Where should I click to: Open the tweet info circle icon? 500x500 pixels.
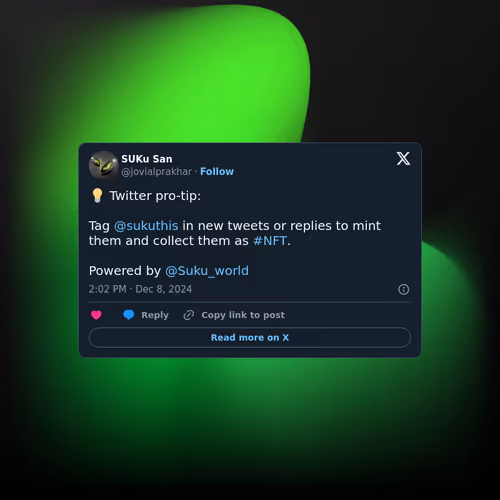(x=404, y=289)
